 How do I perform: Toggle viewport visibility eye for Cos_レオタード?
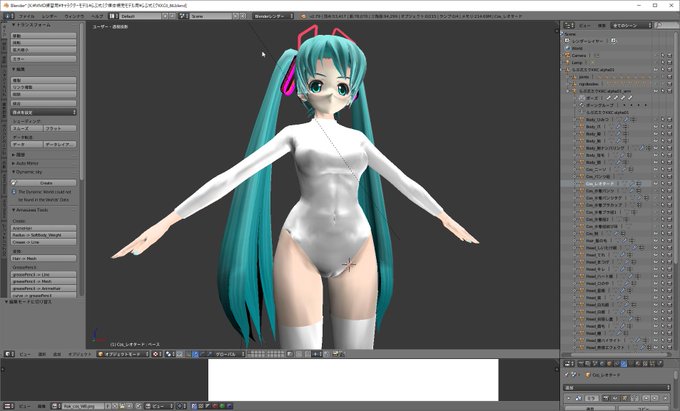pos(656,183)
